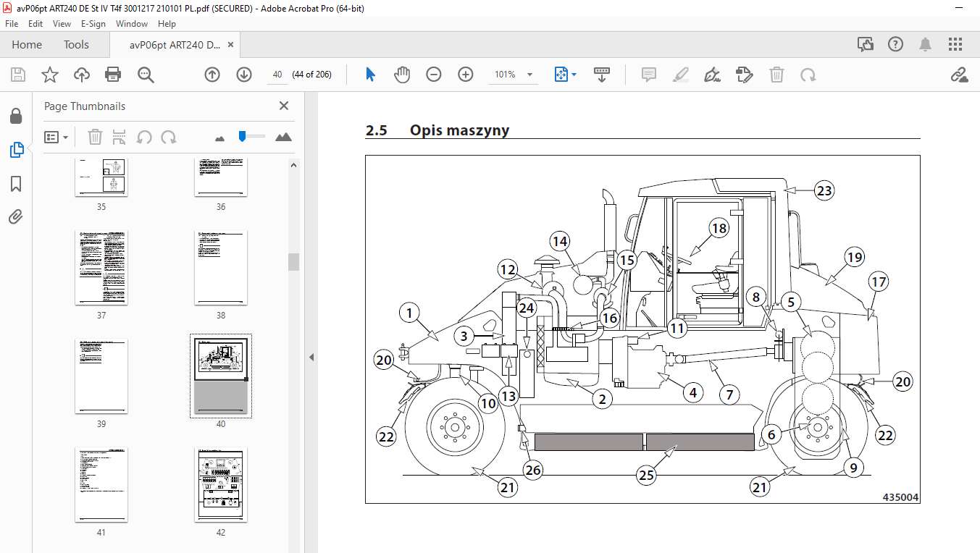This screenshot has width=980, height=553.
Task: Go to the previous page with the up arrow
Action: coord(212,75)
